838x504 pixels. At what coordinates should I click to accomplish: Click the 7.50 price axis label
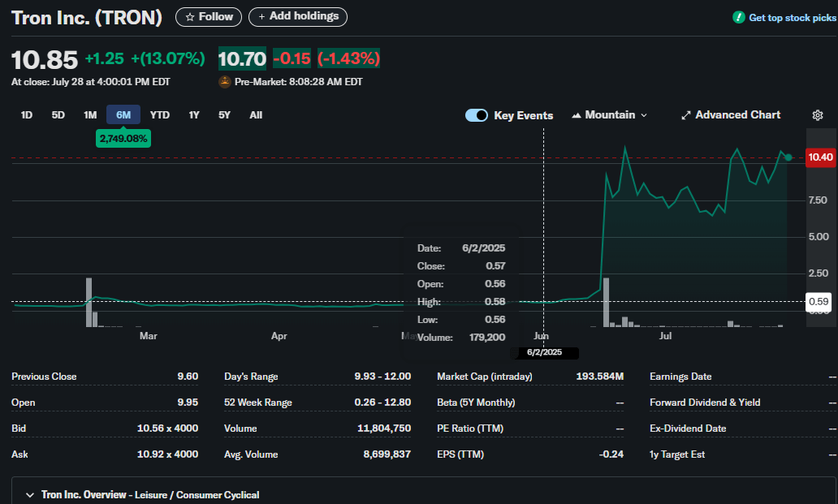click(x=818, y=200)
